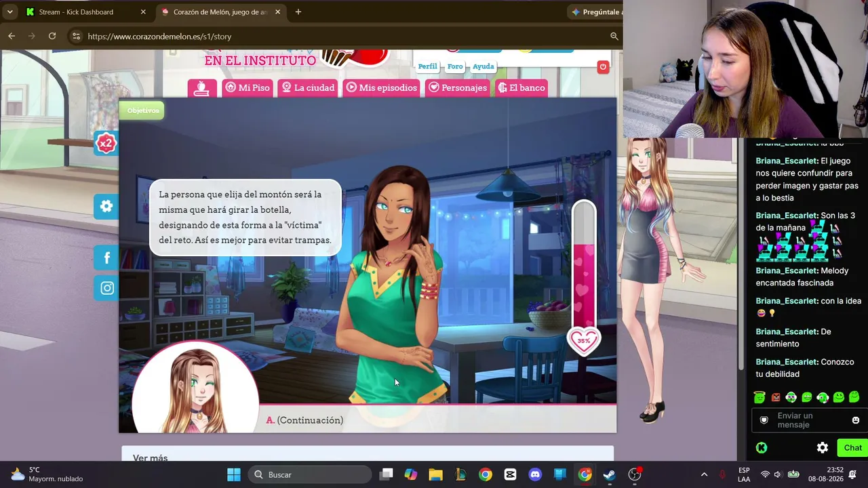The height and width of the screenshot is (488, 868).
Task: Switch ESP LAA keyboard language
Action: tap(744, 474)
